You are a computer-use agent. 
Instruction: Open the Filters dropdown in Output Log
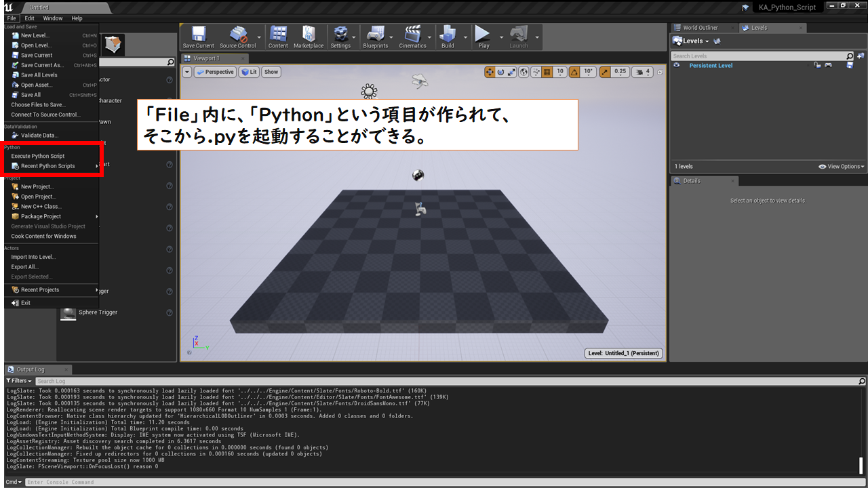click(x=19, y=381)
